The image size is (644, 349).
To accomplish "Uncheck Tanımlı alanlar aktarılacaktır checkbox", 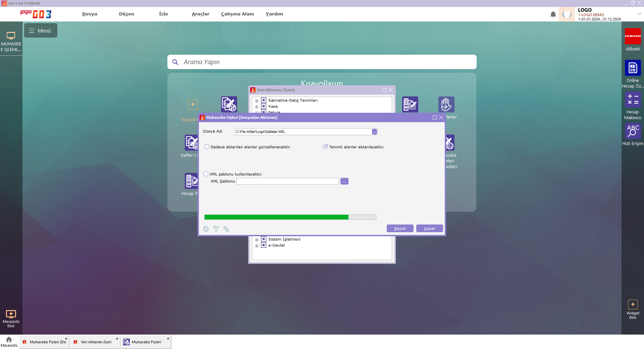I will (325, 147).
